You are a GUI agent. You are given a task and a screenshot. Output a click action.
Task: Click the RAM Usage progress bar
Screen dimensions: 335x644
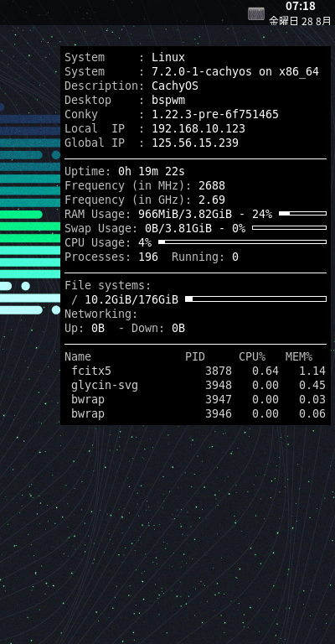pyautogui.click(x=302, y=214)
